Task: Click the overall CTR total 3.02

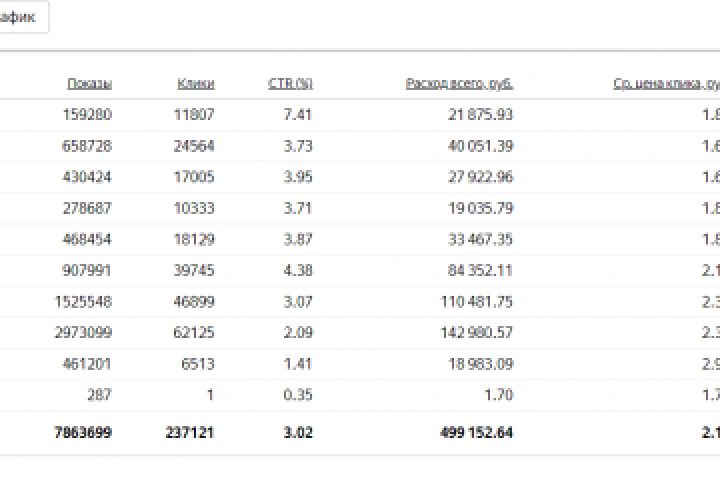Action: [296, 432]
